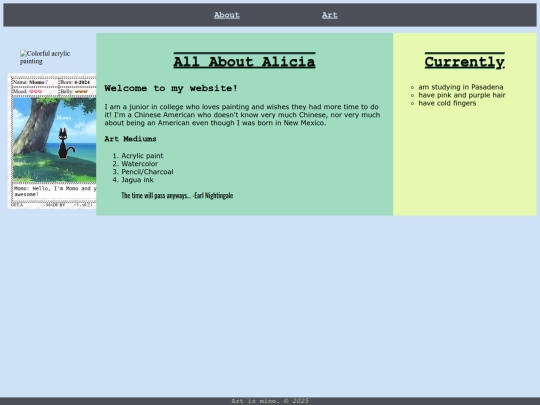Select the 'Acrylic paint' list item
Viewport: 540px width, 405px height.
(142, 156)
